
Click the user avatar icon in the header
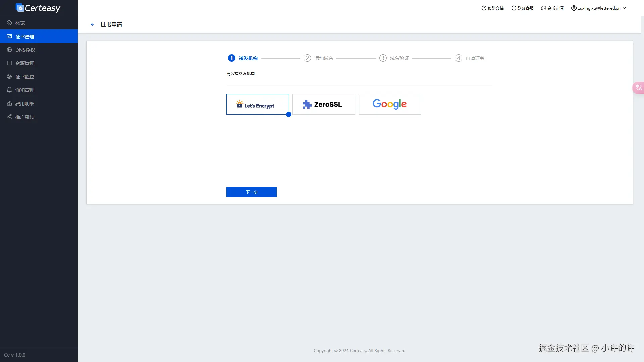(x=573, y=8)
